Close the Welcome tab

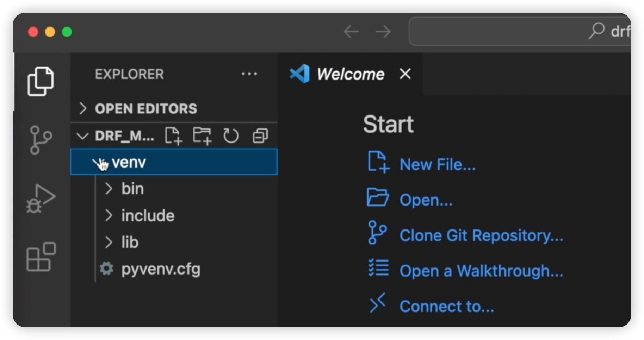point(405,74)
